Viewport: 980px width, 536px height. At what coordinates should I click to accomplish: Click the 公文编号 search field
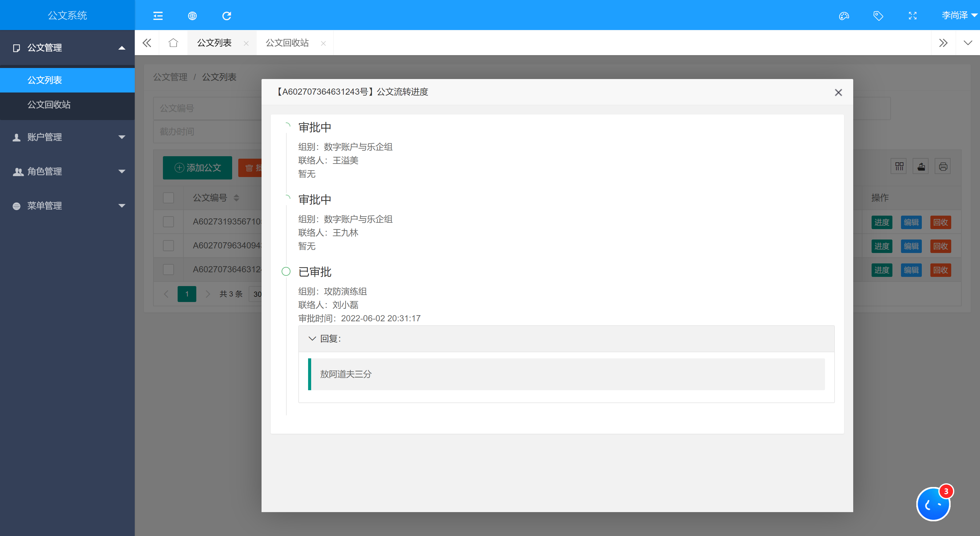pos(207,108)
